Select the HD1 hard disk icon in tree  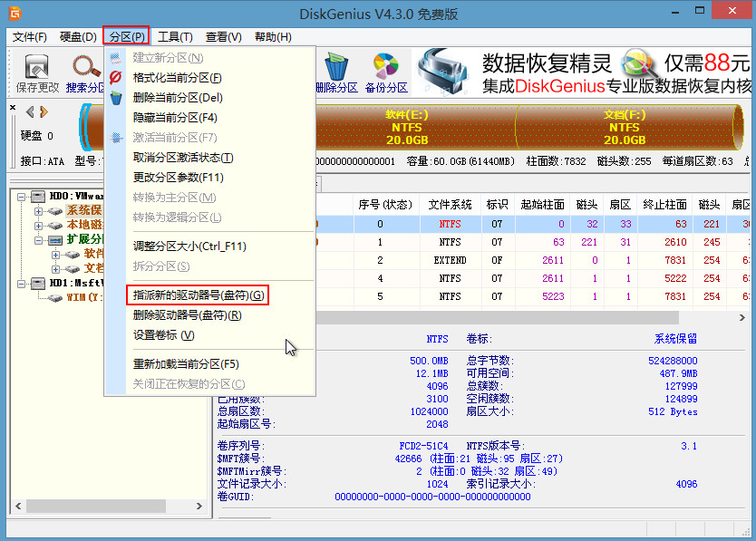(x=38, y=283)
